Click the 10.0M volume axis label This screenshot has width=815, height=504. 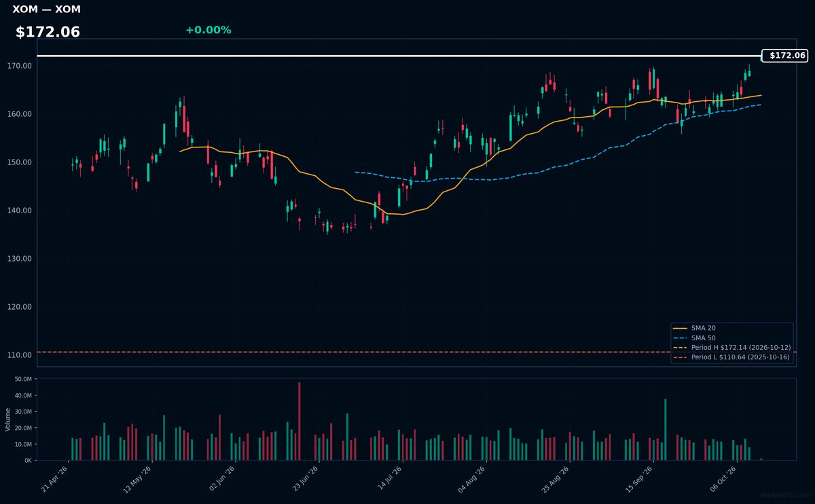[23, 444]
